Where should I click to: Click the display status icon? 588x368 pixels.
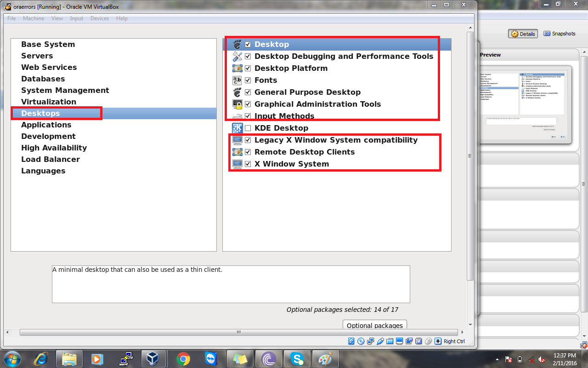click(x=399, y=341)
